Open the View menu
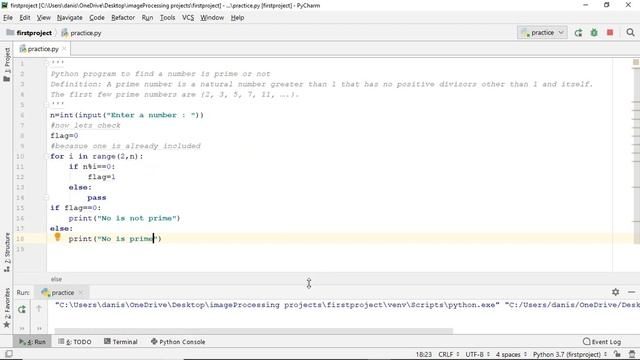Image resolution: width=640 pixels, height=360 pixels. [43, 18]
